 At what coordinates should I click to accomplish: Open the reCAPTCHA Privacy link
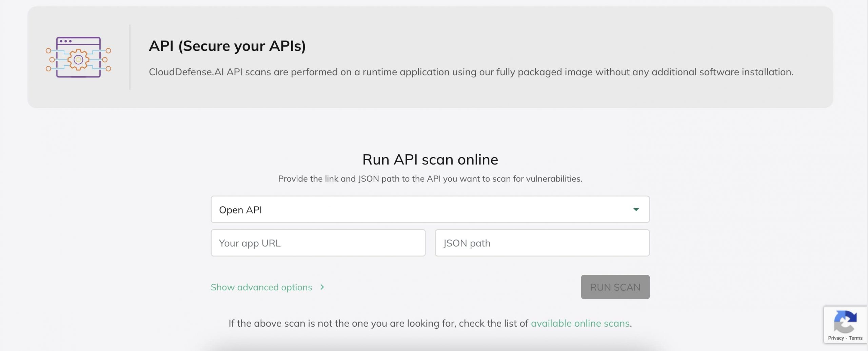pos(835,338)
